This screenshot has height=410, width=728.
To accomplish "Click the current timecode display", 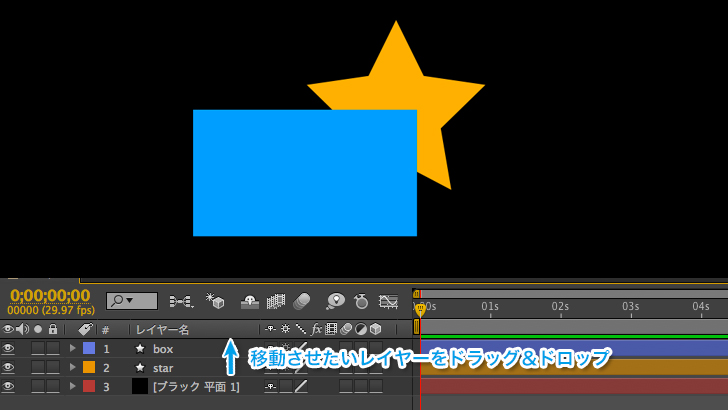I will [x=50, y=295].
